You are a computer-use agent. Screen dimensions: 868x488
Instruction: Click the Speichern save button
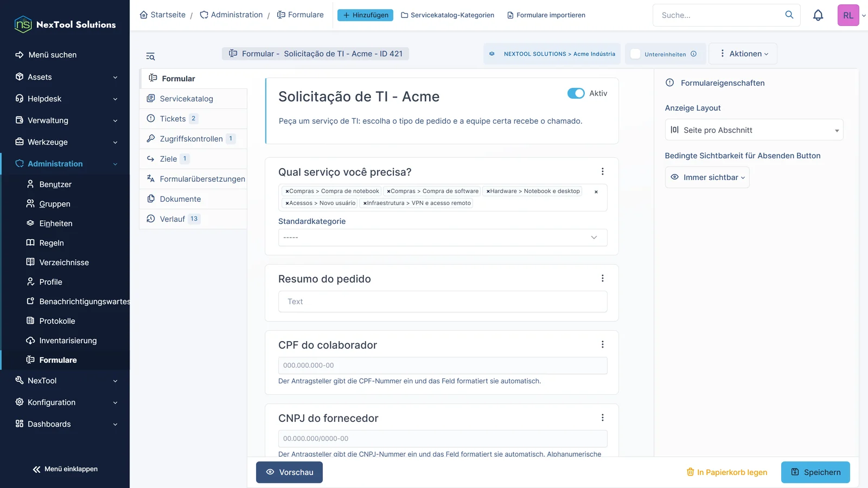point(815,472)
